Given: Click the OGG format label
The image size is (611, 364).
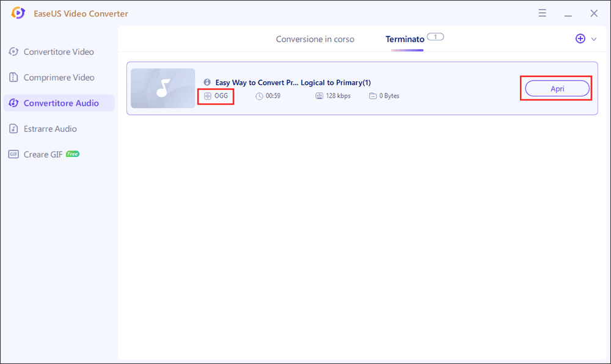Looking at the screenshot, I should point(221,96).
